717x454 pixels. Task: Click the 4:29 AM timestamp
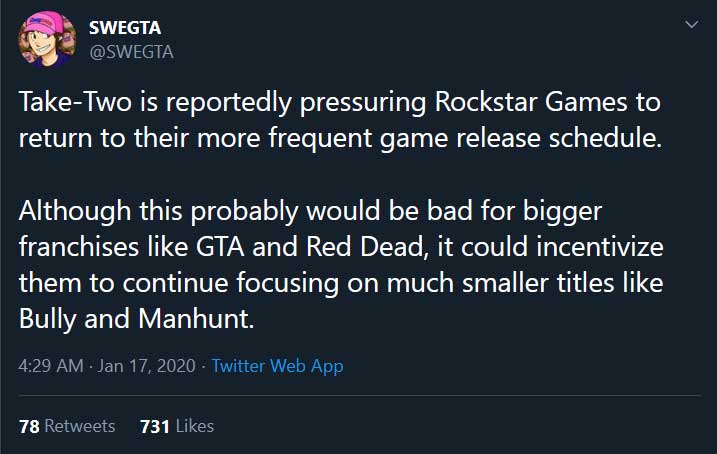click(50, 366)
